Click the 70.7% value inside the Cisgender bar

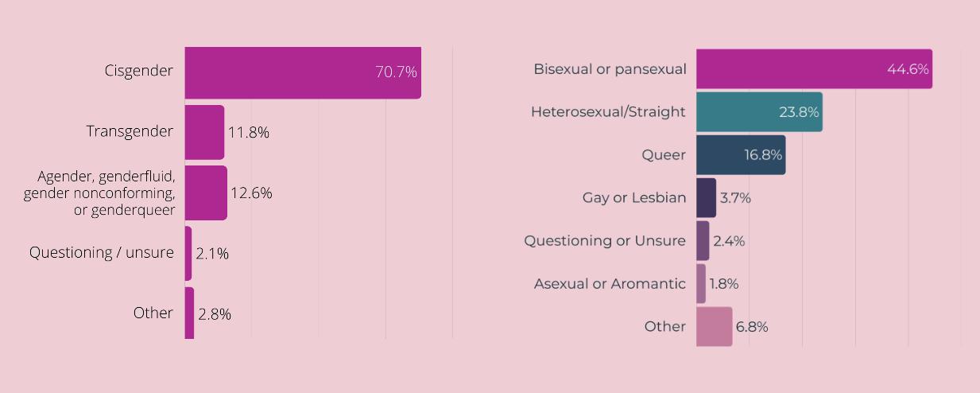pos(396,72)
